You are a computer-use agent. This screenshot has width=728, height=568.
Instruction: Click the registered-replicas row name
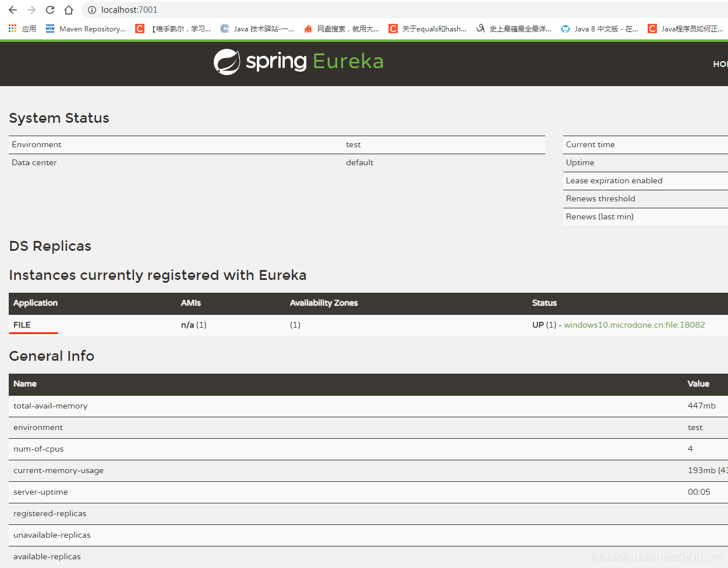click(50, 513)
